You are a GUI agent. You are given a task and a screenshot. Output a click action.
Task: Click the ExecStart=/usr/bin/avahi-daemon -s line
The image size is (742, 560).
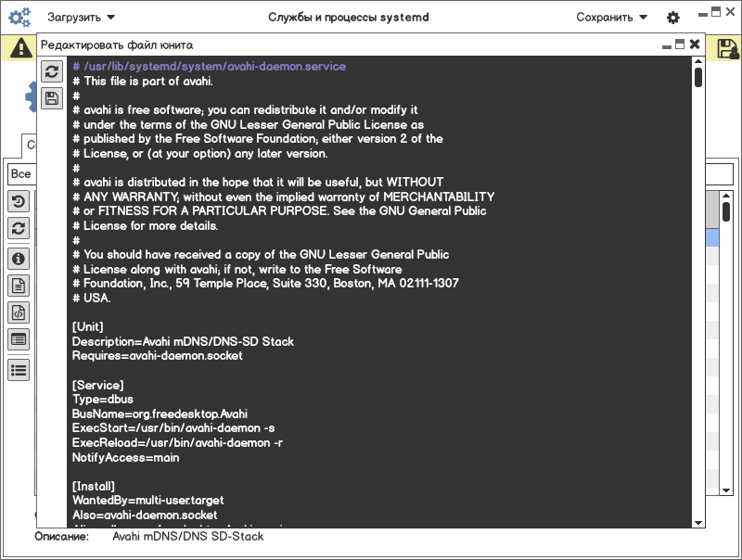pos(173,428)
